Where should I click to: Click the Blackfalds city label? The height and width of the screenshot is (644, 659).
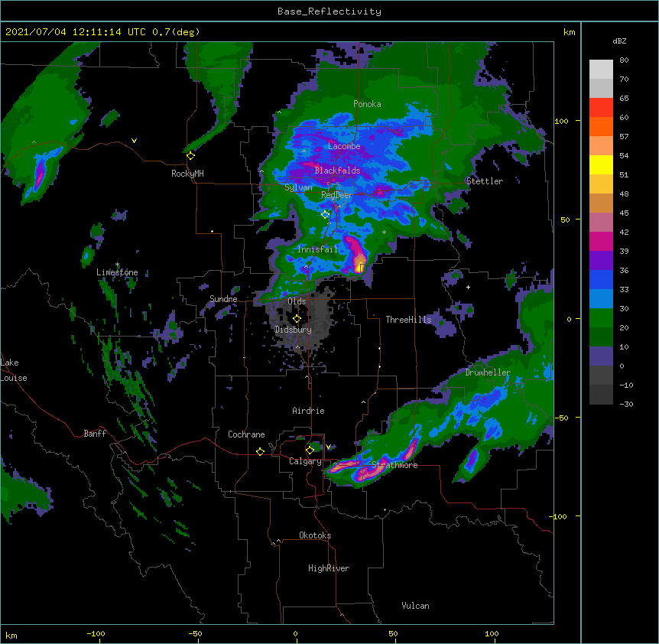point(337,171)
